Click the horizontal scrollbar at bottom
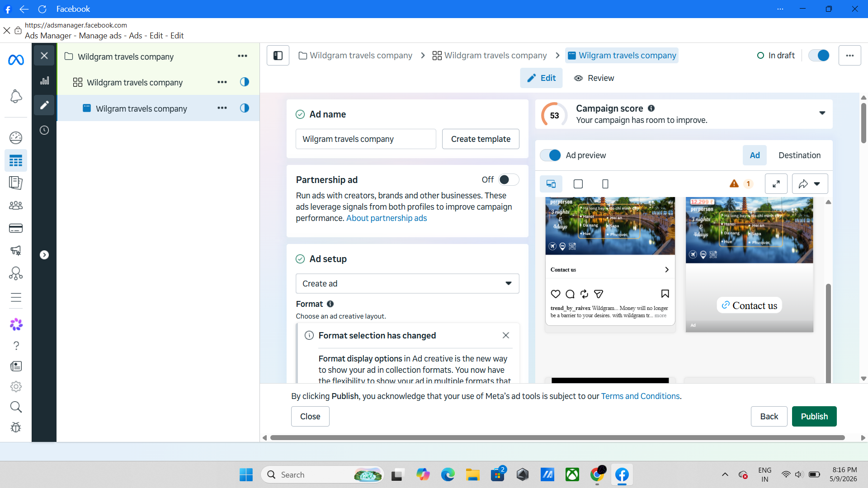868x488 pixels. [557, 438]
